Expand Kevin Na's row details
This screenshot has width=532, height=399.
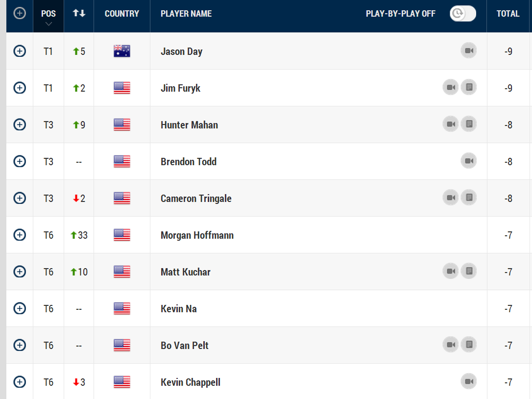[20, 308]
